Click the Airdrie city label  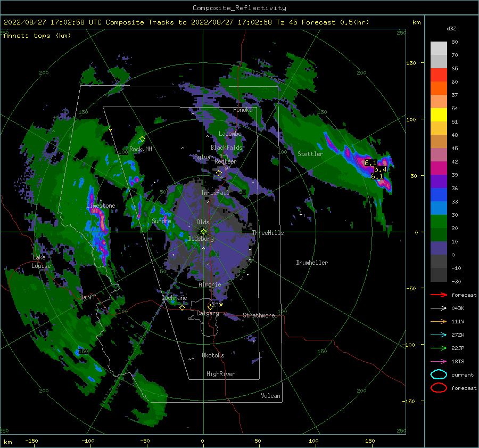210,284
